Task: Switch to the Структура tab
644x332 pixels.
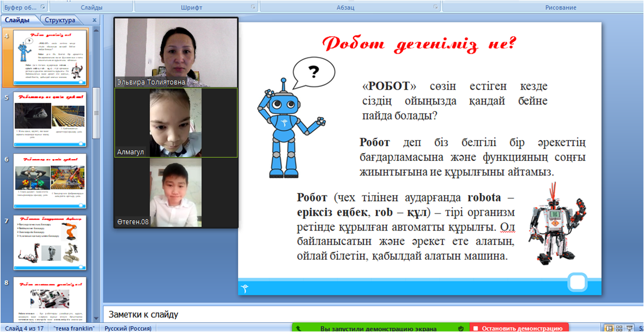Action: (60, 20)
